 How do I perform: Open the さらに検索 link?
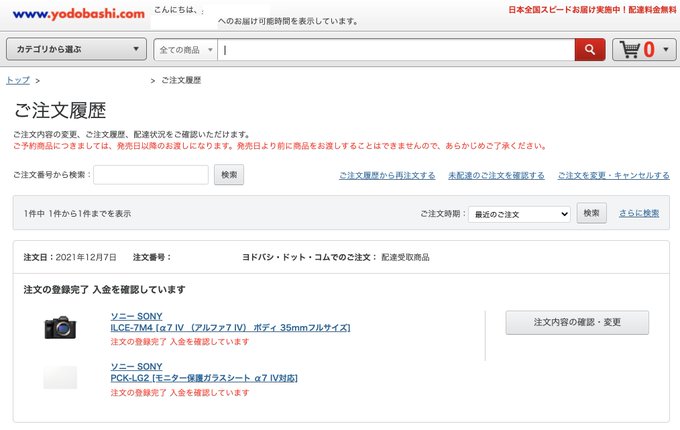click(639, 213)
